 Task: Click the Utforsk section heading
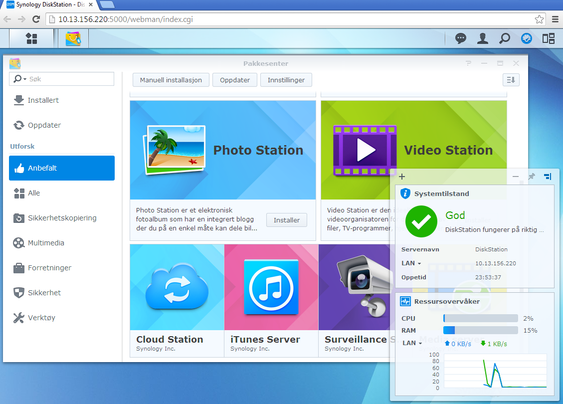22,146
